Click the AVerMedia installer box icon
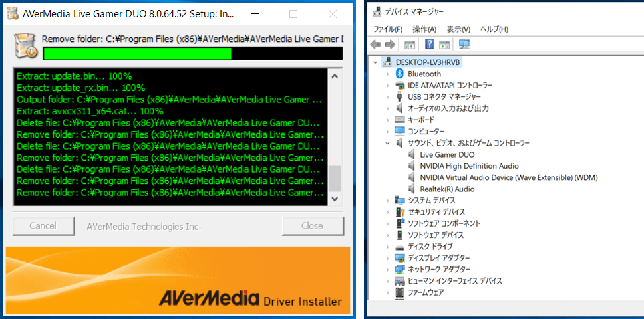The height and width of the screenshot is (319, 644). click(x=25, y=45)
